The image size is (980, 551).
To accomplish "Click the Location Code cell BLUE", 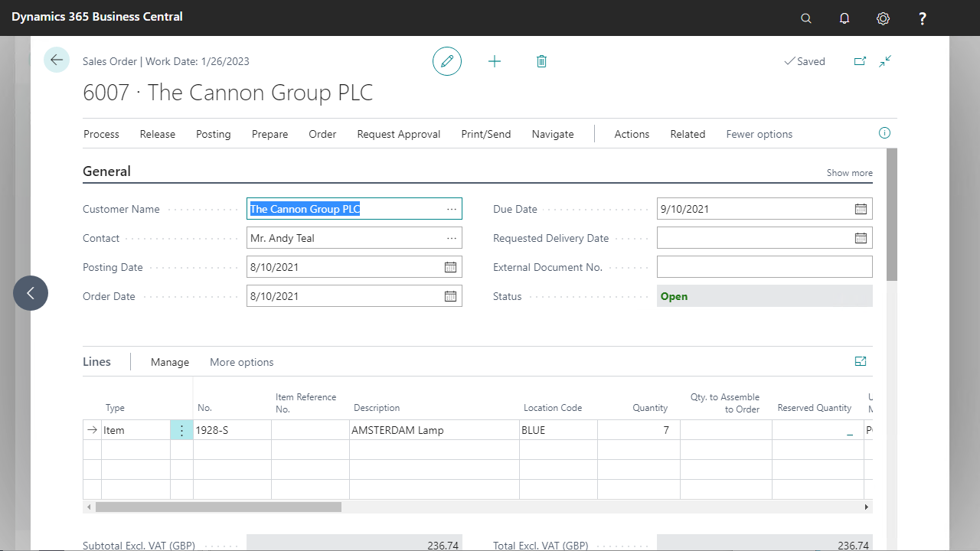I will coord(558,430).
